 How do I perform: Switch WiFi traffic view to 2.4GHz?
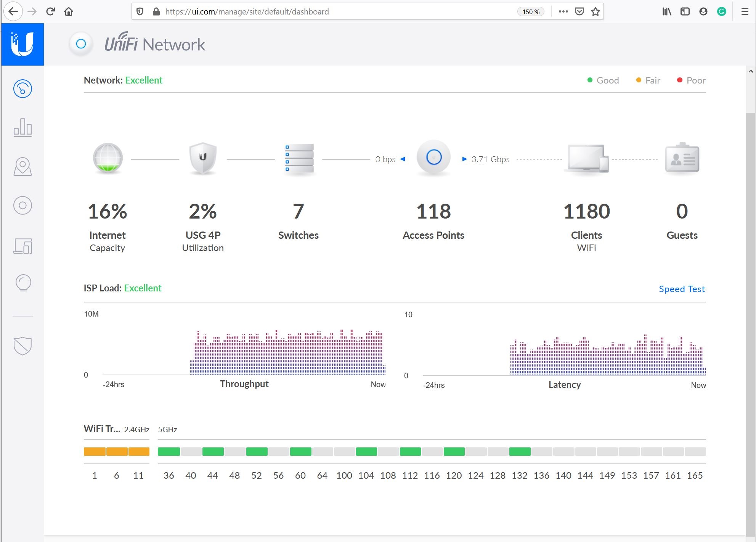tap(136, 429)
